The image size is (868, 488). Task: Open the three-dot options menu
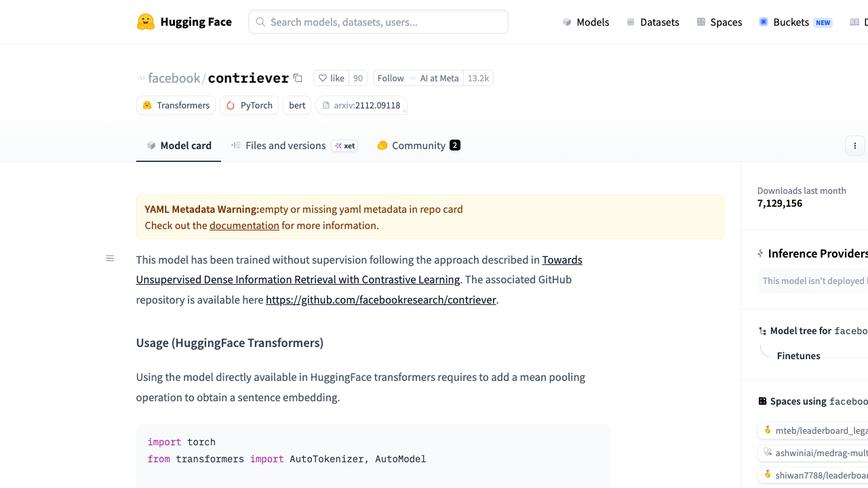point(855,146)
